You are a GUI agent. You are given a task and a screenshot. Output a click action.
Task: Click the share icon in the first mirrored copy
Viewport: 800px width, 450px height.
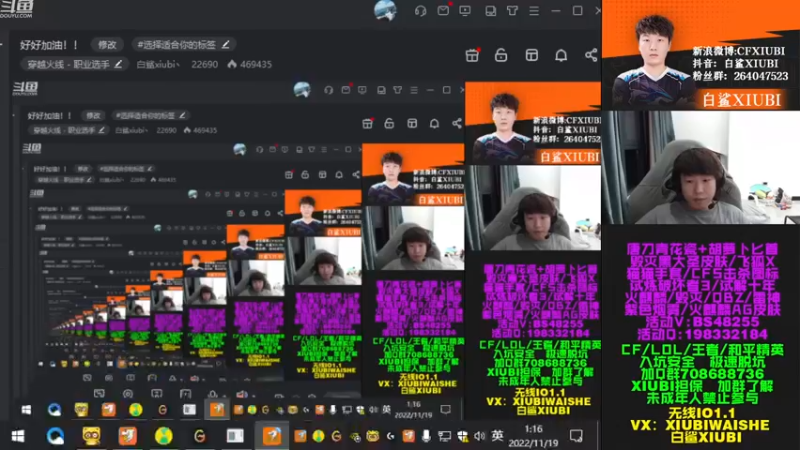(x=457, y=123)
